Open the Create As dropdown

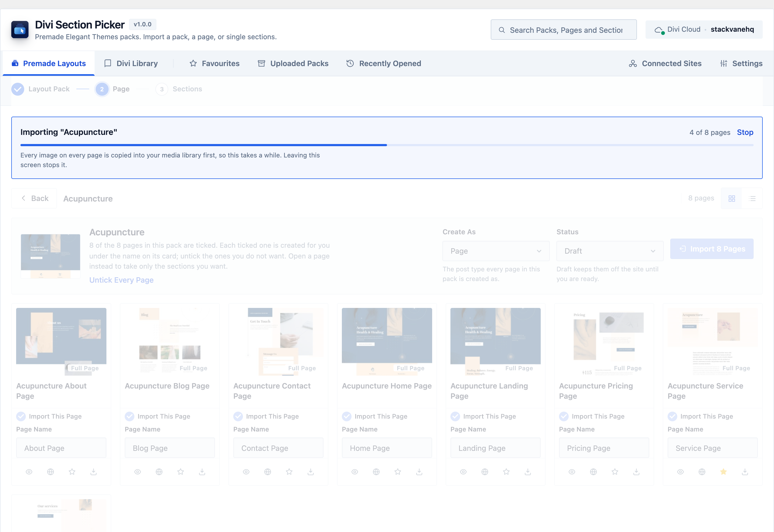pos(496,251)
